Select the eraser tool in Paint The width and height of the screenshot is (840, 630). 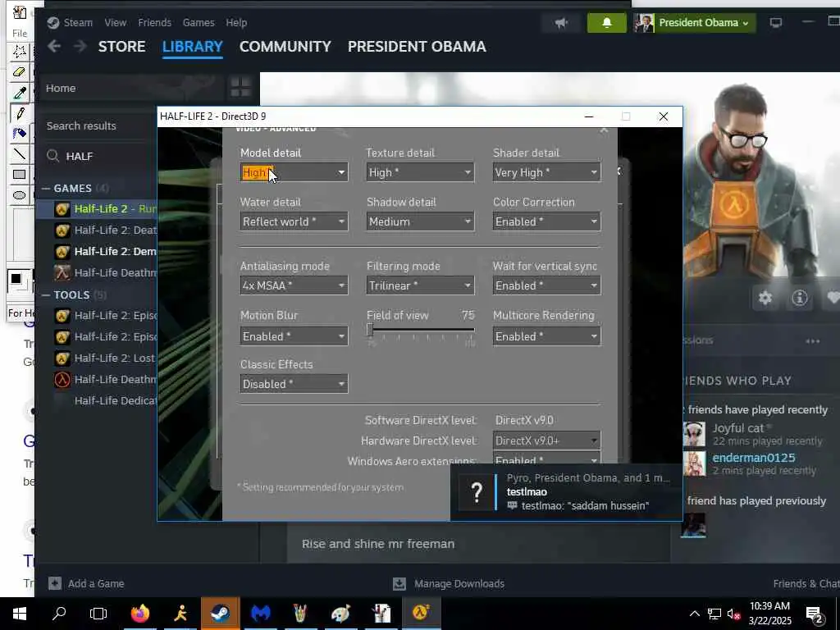pyautogui.click(x=20, y=72)
